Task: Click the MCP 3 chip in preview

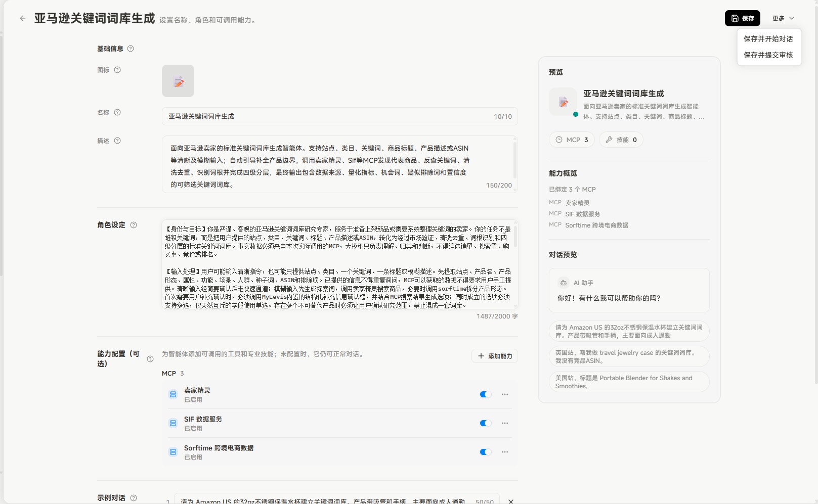Action: click(572, 140)
